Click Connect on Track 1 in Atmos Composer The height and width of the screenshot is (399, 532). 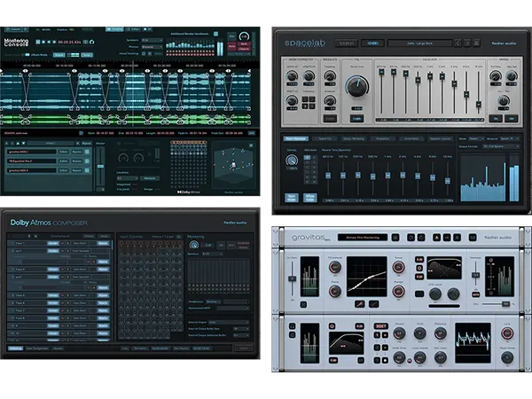click(53, 243)
